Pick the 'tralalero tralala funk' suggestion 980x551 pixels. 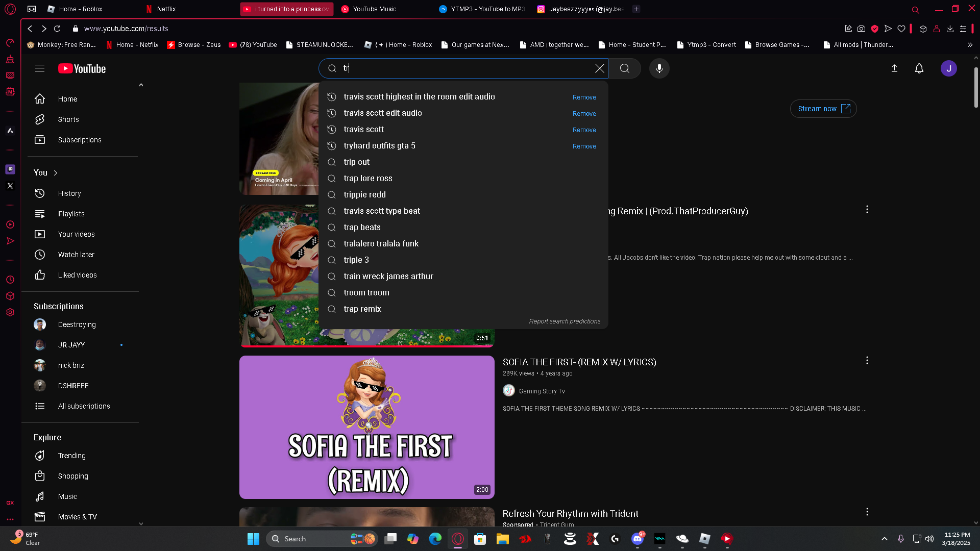pos(463,243)
